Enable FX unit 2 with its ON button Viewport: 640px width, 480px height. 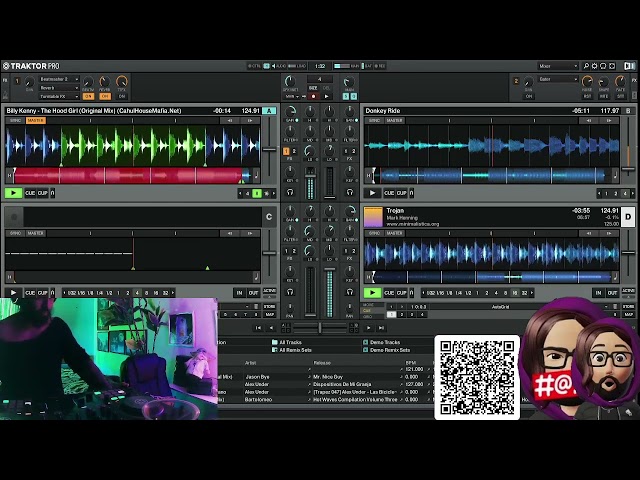click(x=529, y=96)
